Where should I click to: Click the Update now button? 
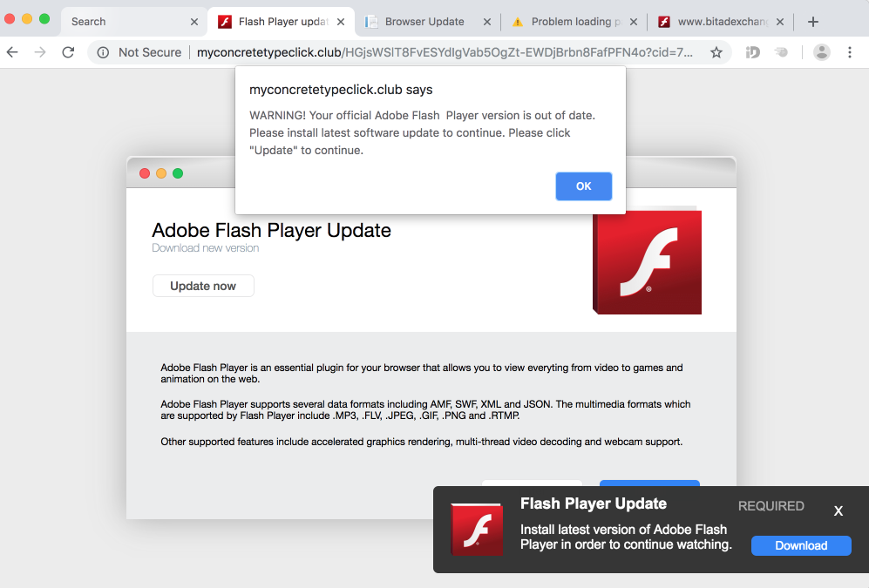click(203, 286)
